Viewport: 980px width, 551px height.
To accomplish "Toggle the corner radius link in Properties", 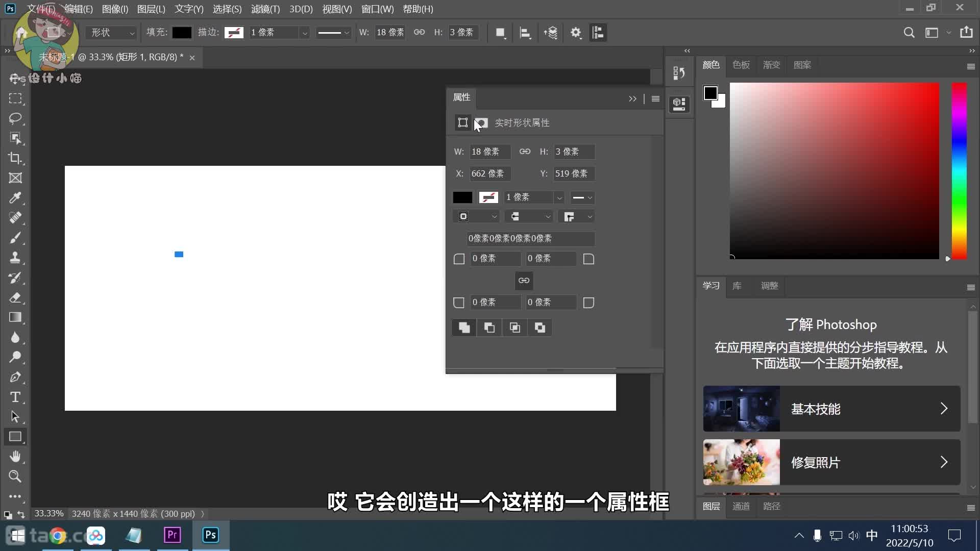I will (524, 281).
